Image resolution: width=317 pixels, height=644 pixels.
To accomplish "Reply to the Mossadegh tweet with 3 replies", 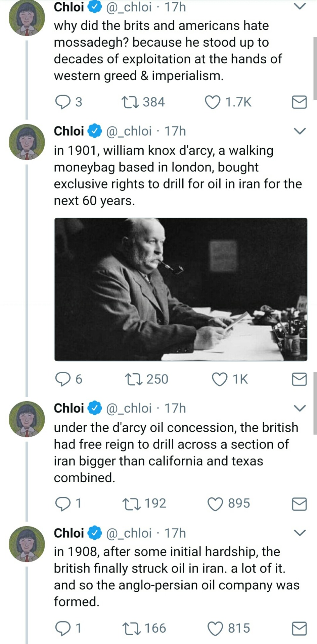I will (62, 102).
